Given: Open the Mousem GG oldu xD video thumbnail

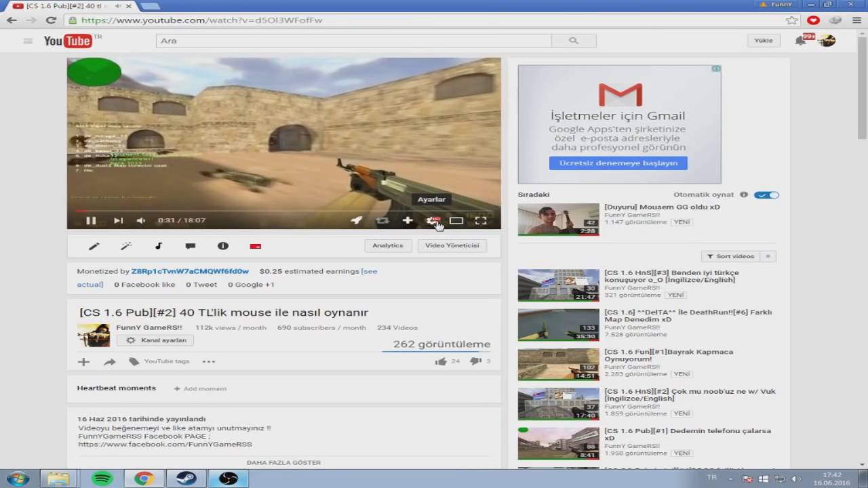Looking at the screenshot, I should pyautogui.click(x=559, y=220).
